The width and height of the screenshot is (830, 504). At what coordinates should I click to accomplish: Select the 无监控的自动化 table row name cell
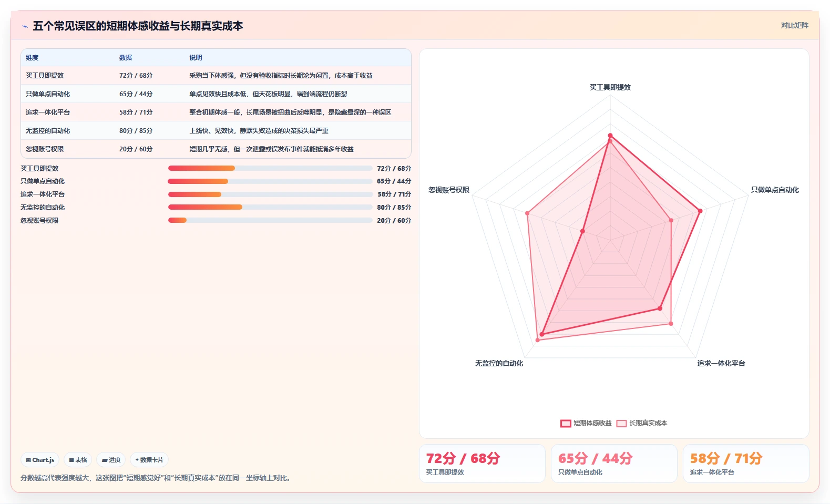[x=48, y=131]
